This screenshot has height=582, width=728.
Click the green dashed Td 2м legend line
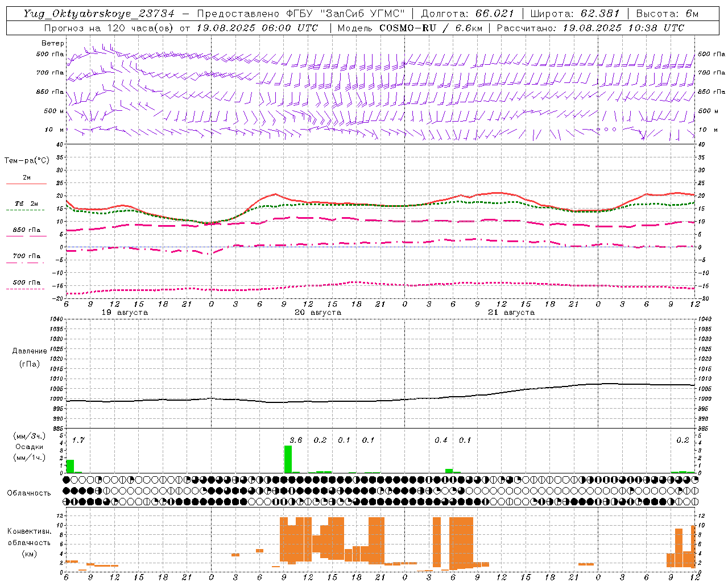25,210
